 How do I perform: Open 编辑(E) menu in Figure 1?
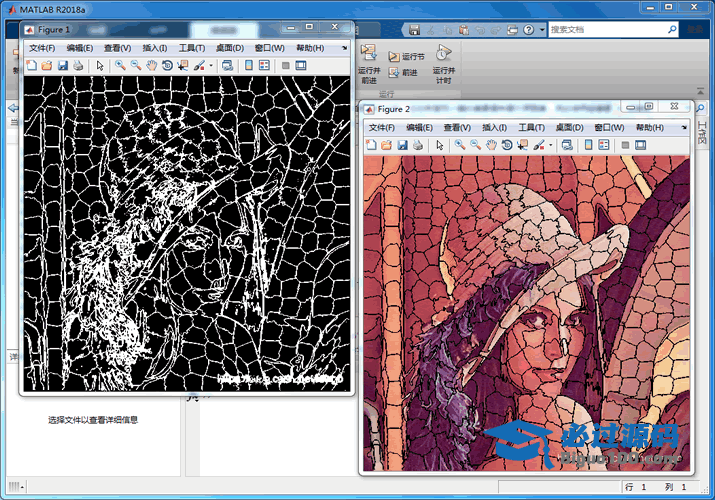(80, 48)
